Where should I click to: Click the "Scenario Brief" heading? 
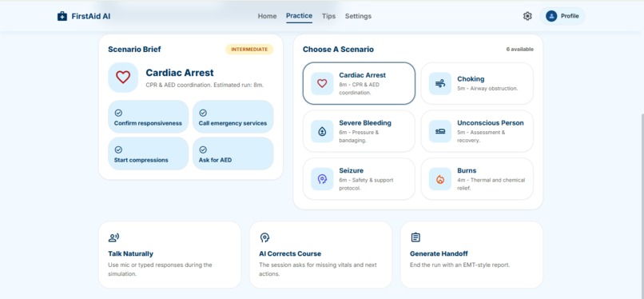click(x=134, y=50)
